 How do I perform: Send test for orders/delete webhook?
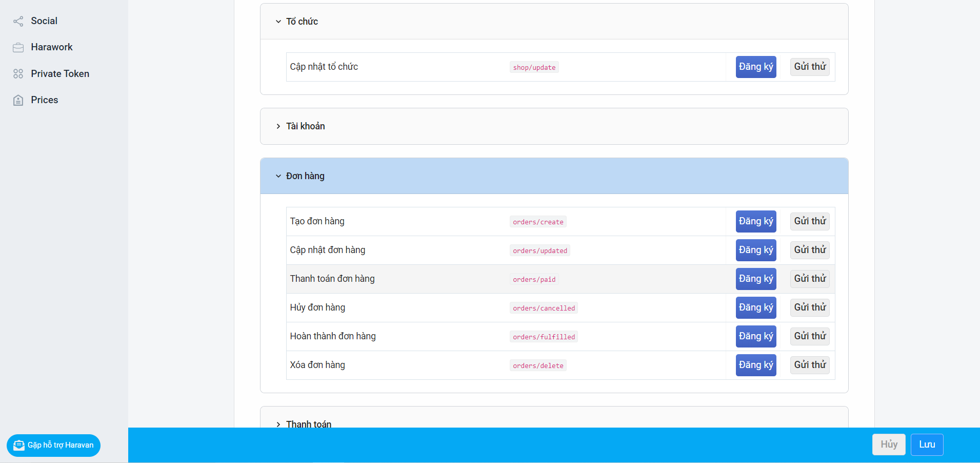[810, 365]
